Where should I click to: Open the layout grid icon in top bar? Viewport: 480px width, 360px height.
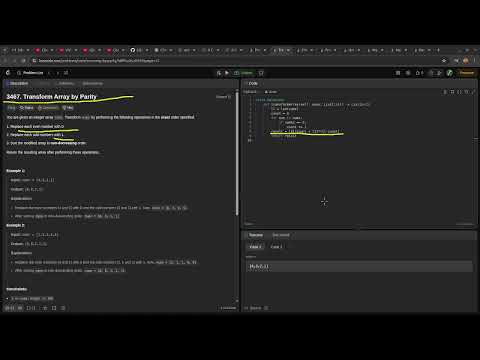point(398,73)
